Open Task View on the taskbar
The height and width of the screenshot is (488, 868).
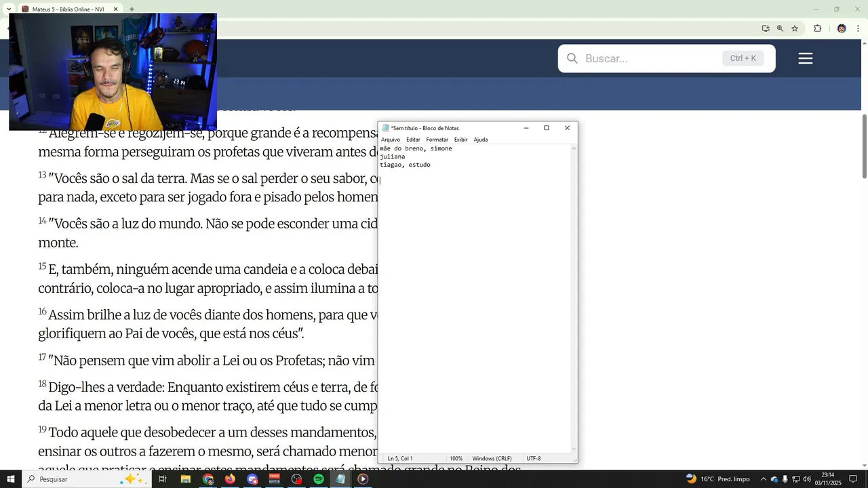tap(163, 479)
